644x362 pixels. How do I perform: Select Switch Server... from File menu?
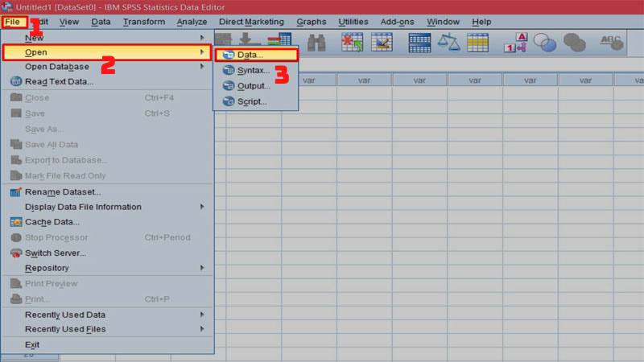[x=108, y=253]
